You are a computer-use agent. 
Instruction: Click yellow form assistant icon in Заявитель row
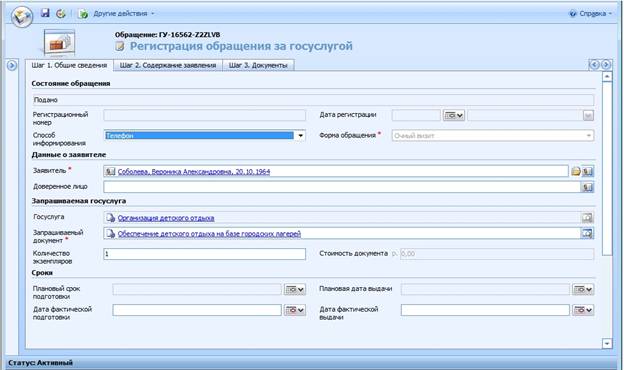(x=575, y=171)
